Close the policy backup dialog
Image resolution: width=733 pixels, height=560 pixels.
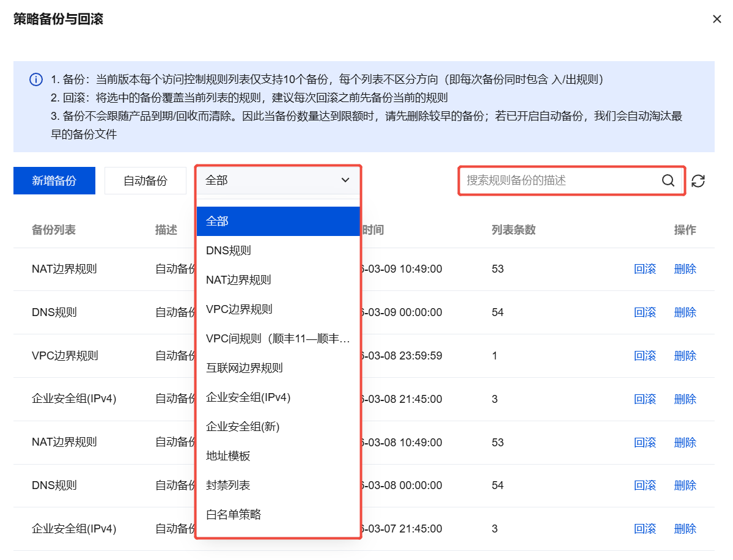click(x=716, y=19)
